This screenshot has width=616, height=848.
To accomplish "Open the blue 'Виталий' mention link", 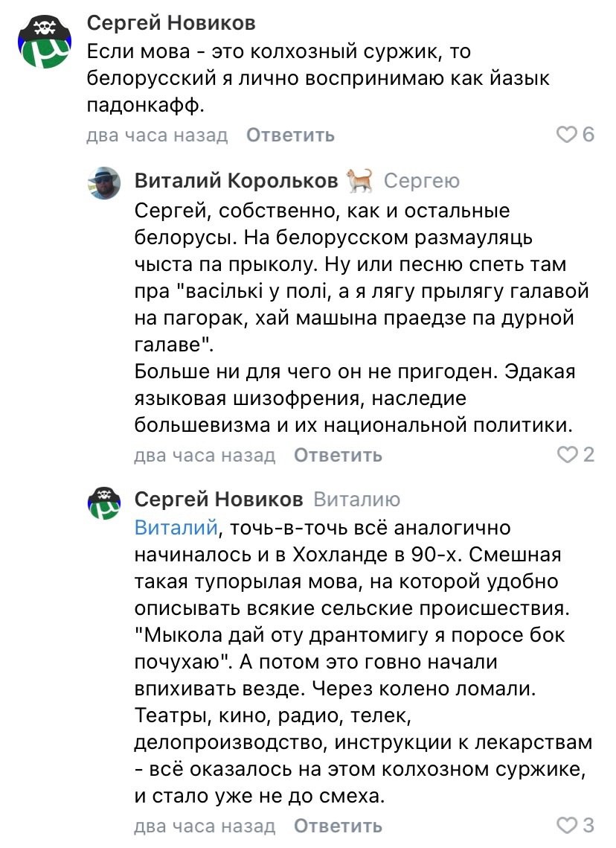I will [x=176, y=528].
